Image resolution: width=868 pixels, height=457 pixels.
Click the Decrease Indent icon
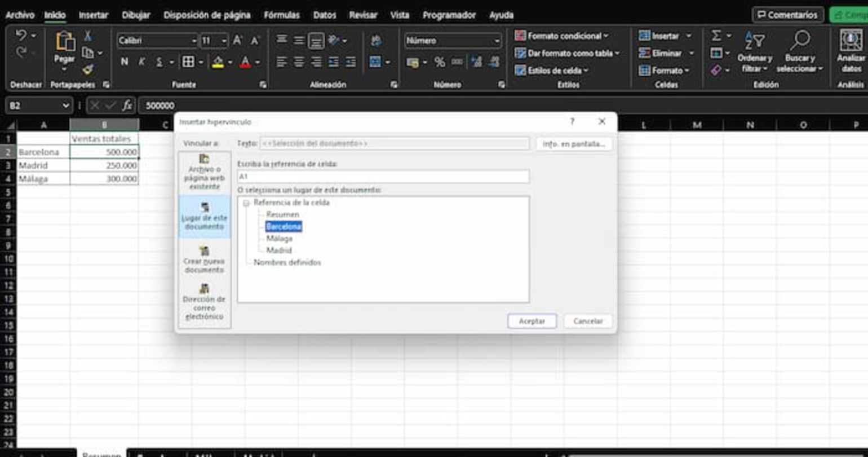click(x=334, y=62)
